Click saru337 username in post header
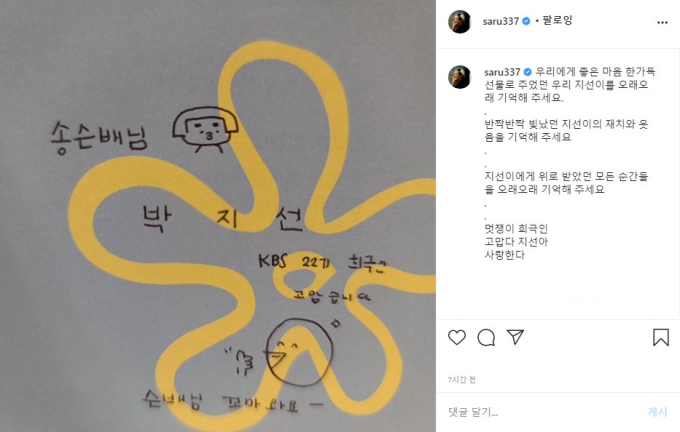The width and height of the screenshot is (680, 432). click(500, 21)
